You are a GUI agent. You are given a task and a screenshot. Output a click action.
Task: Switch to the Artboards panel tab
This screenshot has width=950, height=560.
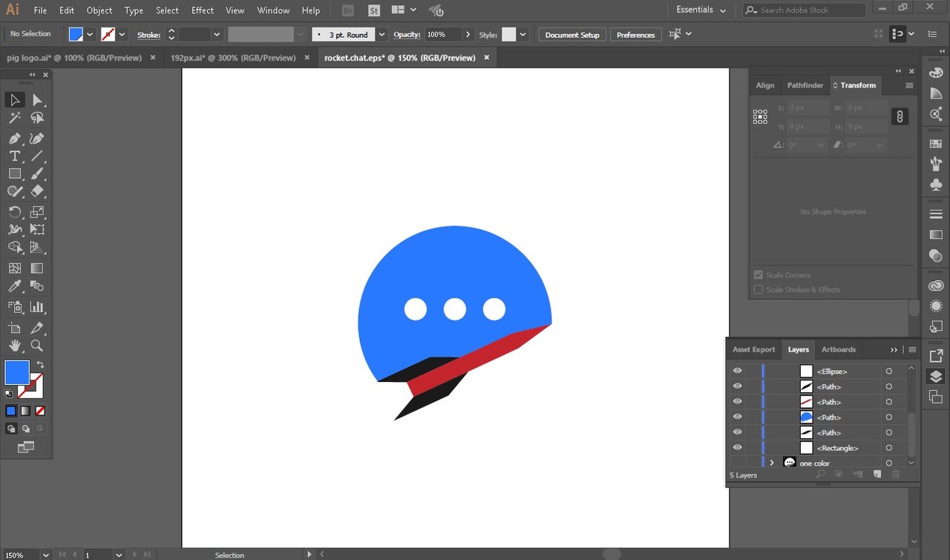click(x=839, y=349)
